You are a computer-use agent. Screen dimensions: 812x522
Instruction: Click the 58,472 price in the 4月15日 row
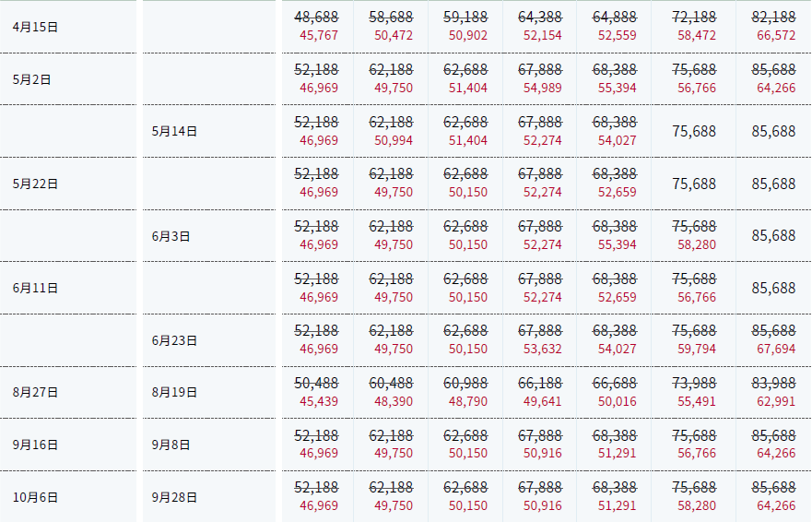point(694,36)
